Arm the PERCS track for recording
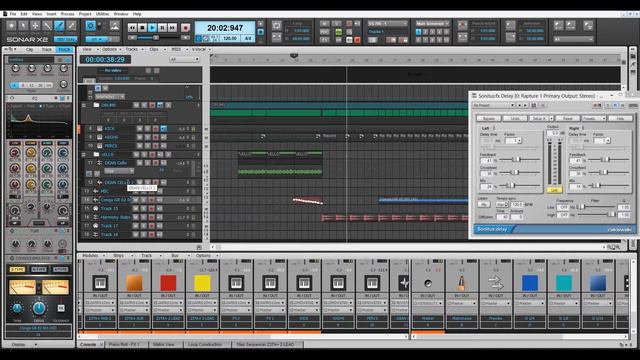Image resolution: width=640 pixels, height=360 pixels. (x=156, y=146)
